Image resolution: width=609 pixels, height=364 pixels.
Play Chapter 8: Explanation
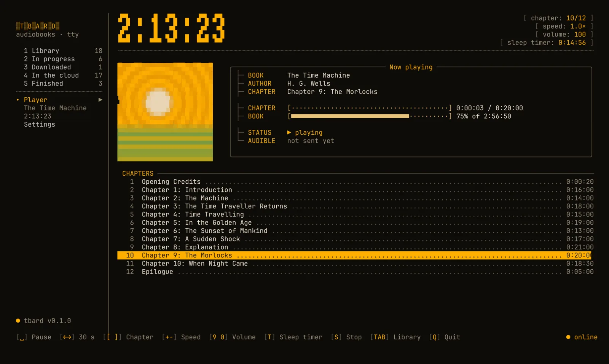click(x=356, y=247)
